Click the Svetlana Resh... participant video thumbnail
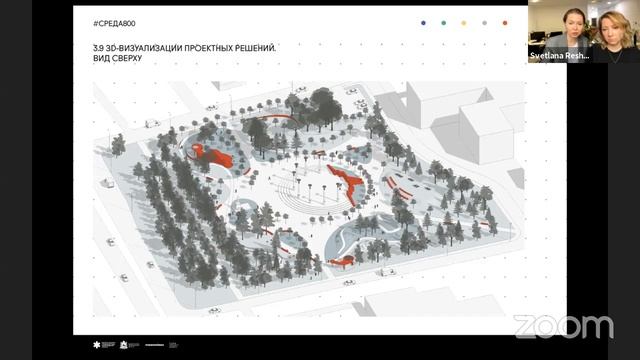Image resolution: width=640 pixels, height=360 pixels. click(584, 31)
